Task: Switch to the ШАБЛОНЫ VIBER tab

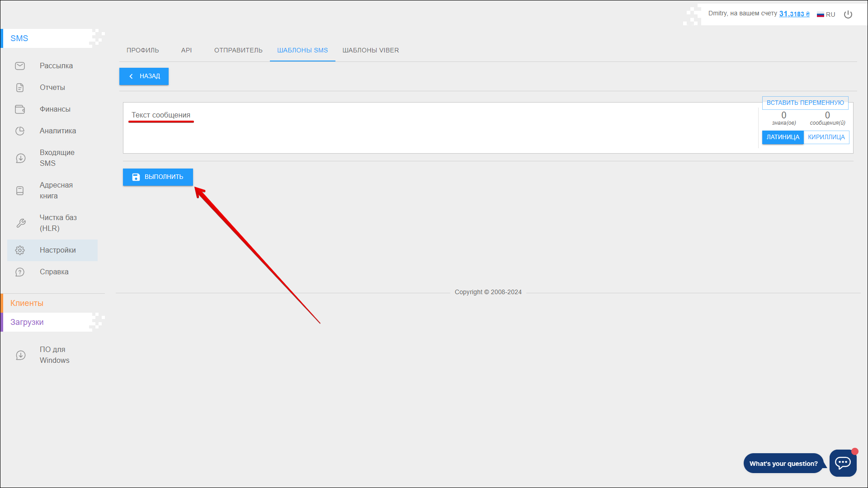Action: coord(370,50)
